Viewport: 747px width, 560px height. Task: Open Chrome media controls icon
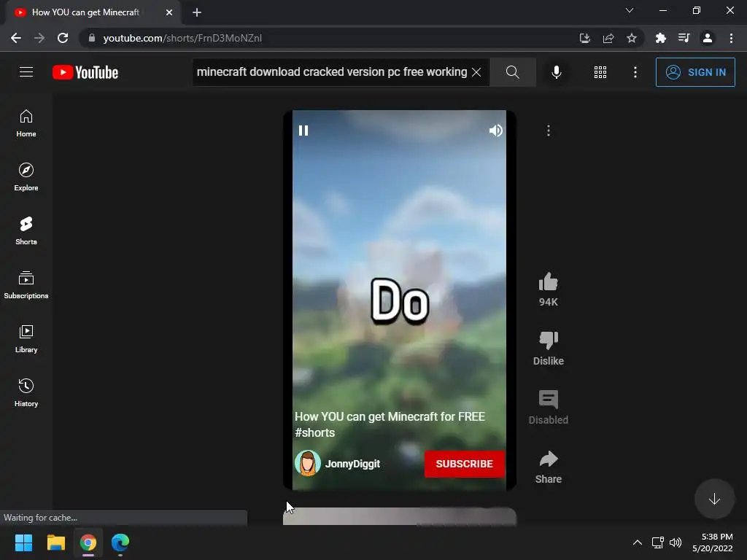[684, 38]
